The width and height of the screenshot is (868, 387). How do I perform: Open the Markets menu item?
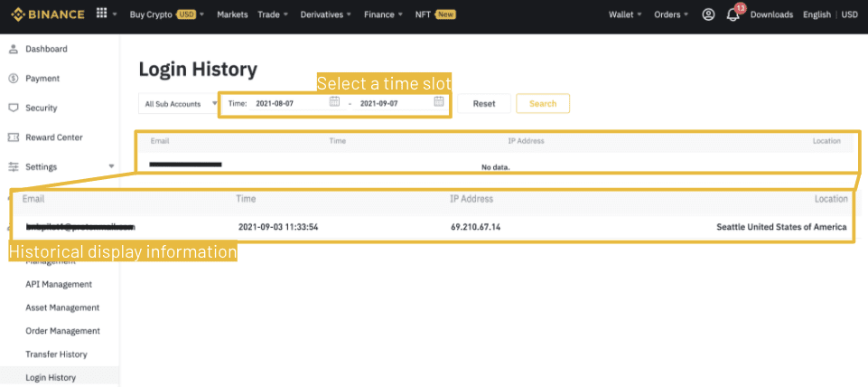(x=232, y=14)
